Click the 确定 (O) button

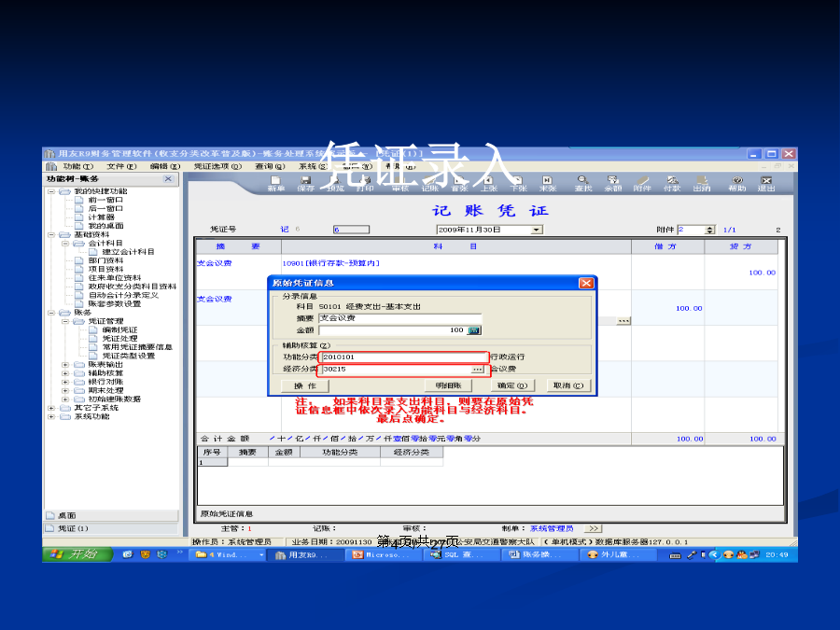512,385
